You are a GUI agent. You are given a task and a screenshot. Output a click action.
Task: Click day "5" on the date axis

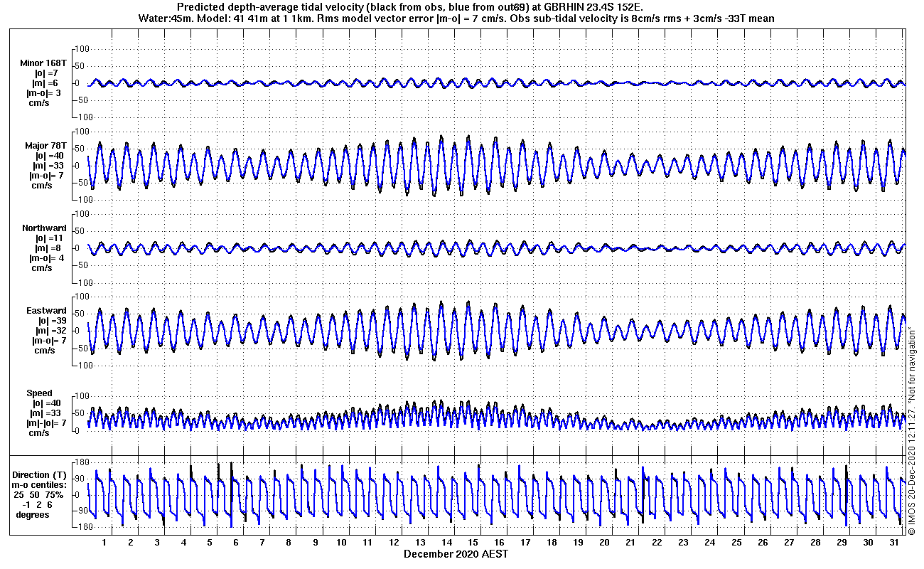(x=210, y=543)
